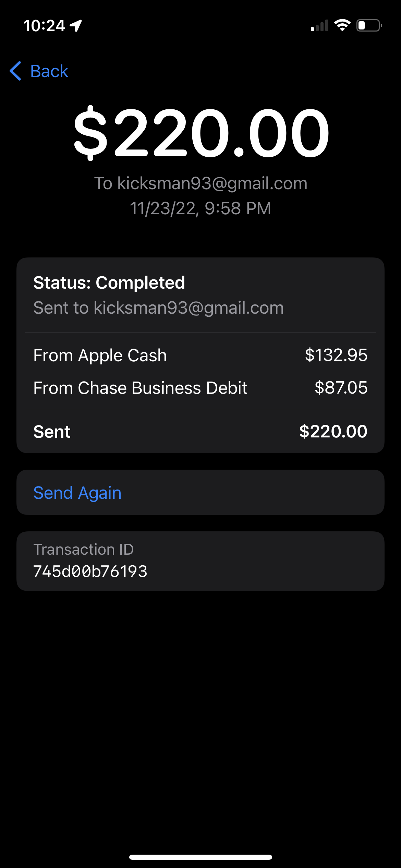Viewport: 401px width, 868px height.
Task: Tap the battery level icon
Action: point(369,25)
